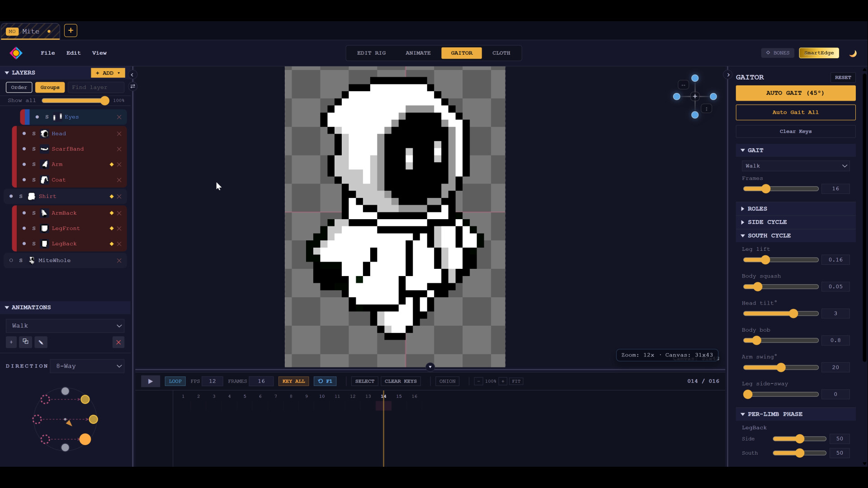This screenshot has height=488, width=868.
Task: Toggle visibility of Head layer
Action: [24, 134]
